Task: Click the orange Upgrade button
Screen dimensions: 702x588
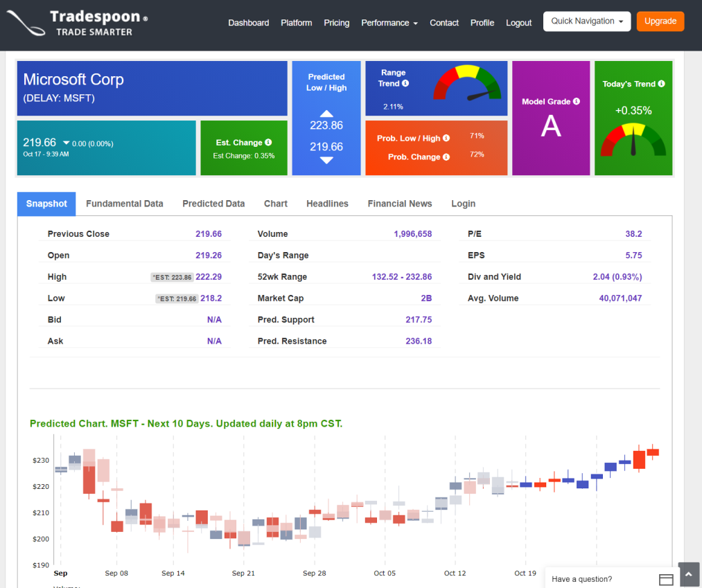Action: (x=660, y=21)
